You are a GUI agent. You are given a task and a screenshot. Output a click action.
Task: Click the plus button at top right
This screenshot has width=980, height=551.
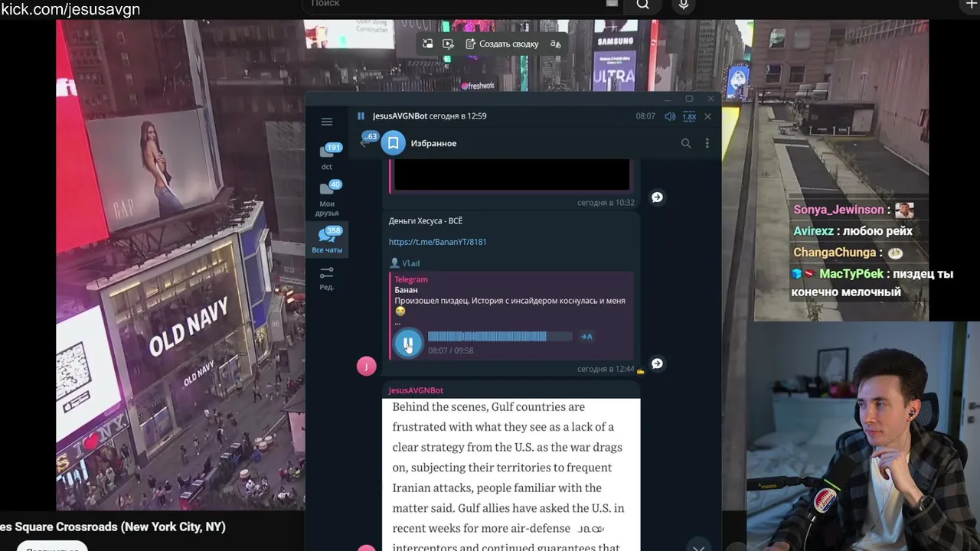[972, 5]
